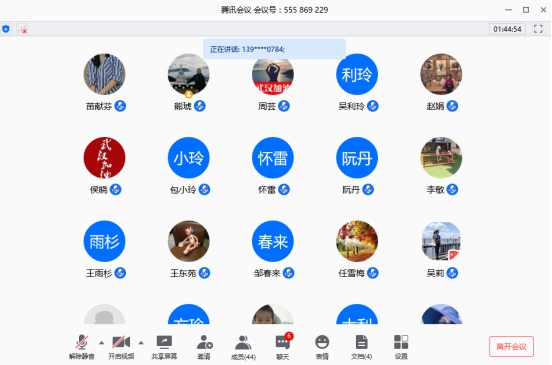Open the emoji reactions icon
This screenshot has height=365, width=552.
click(322, 342)
